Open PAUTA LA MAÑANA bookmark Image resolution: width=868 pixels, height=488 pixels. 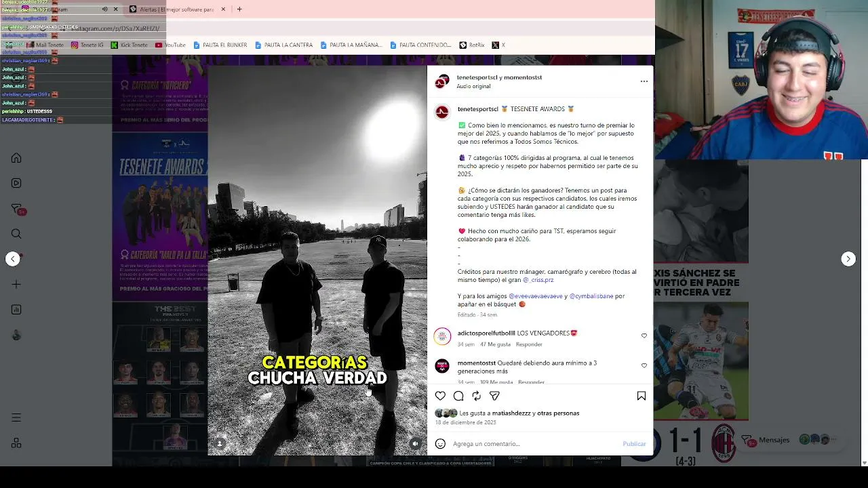[x=351, y=45]
